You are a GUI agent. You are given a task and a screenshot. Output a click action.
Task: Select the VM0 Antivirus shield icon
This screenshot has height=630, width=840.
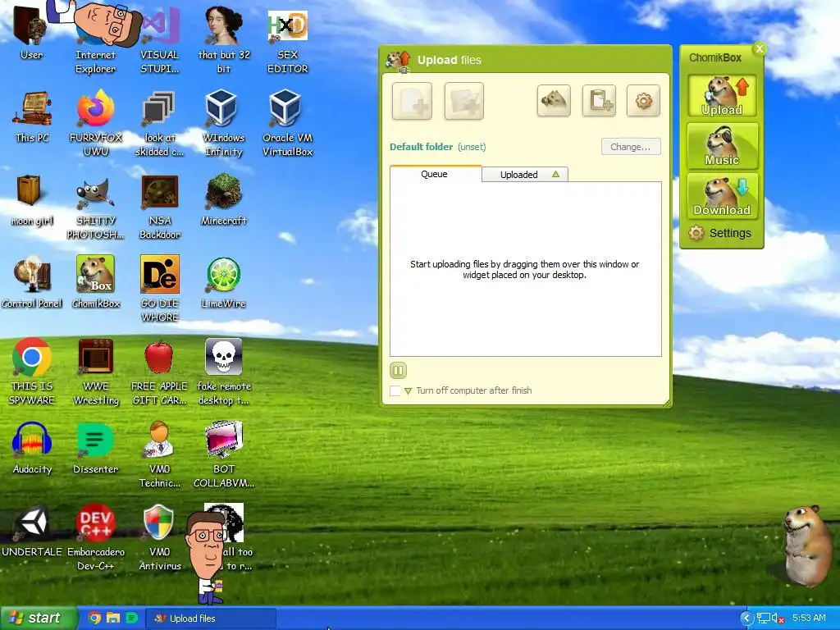(x=159, y=538)
